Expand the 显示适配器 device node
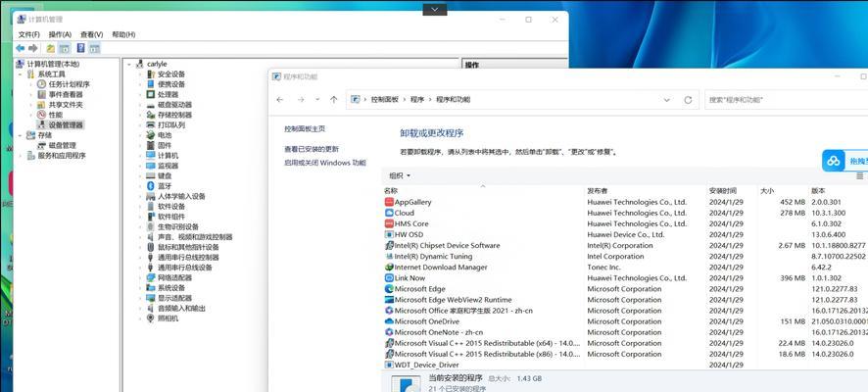This screenshot has width=868, height=392. click(140, 298)
